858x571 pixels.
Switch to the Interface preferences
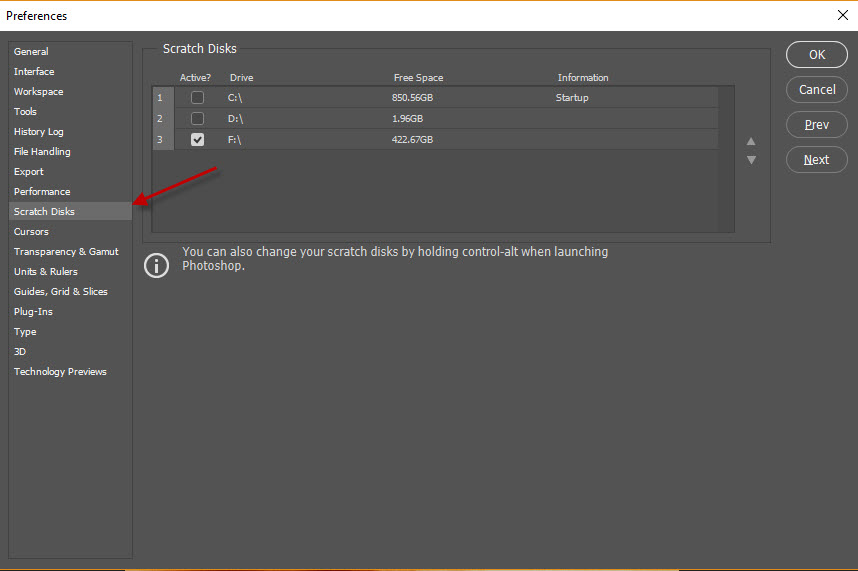click(34, 72)
